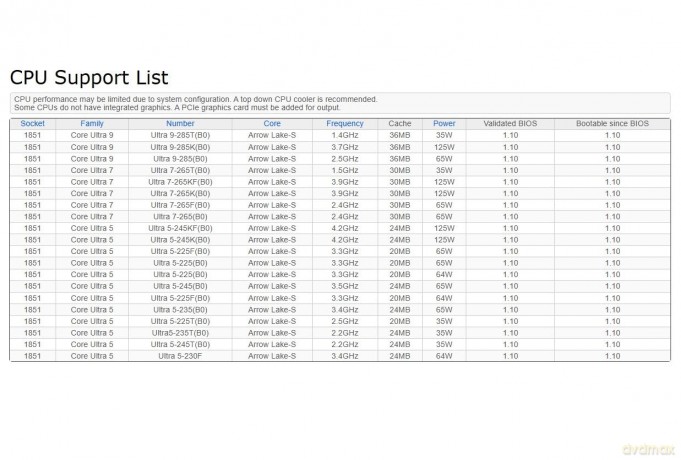Click the Ultra 5-235(B0) number cell

coord(180,310)
